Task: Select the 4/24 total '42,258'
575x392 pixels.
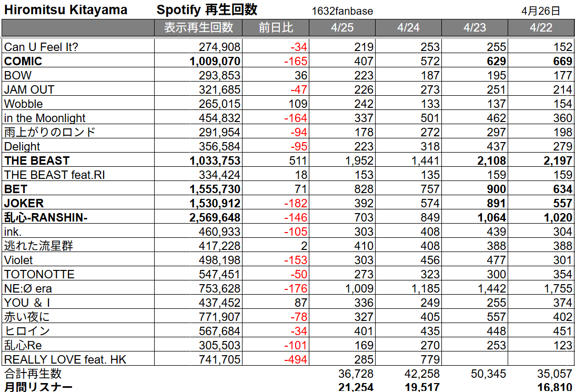Action: point(422,374)
